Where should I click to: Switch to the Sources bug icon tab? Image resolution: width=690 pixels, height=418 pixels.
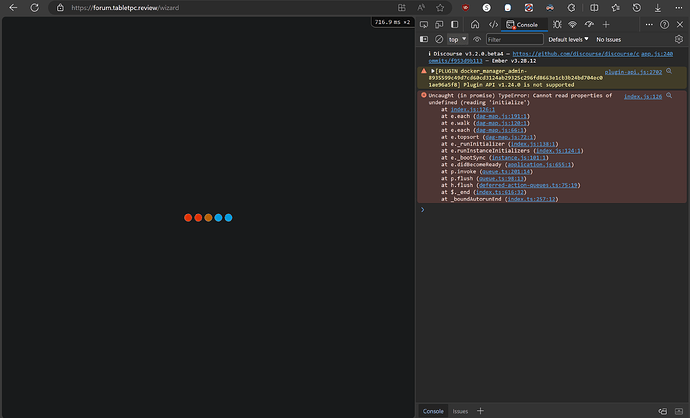coord(557,25)
